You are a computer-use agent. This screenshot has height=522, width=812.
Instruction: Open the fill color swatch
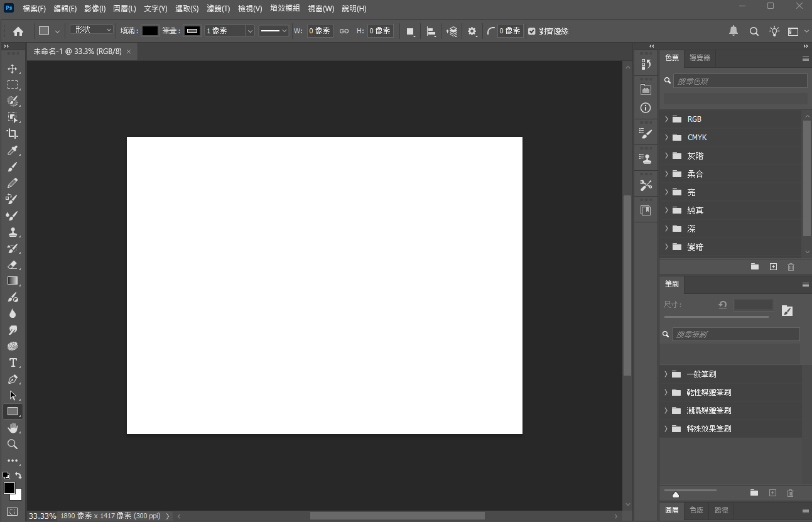[x=149, y=31]
